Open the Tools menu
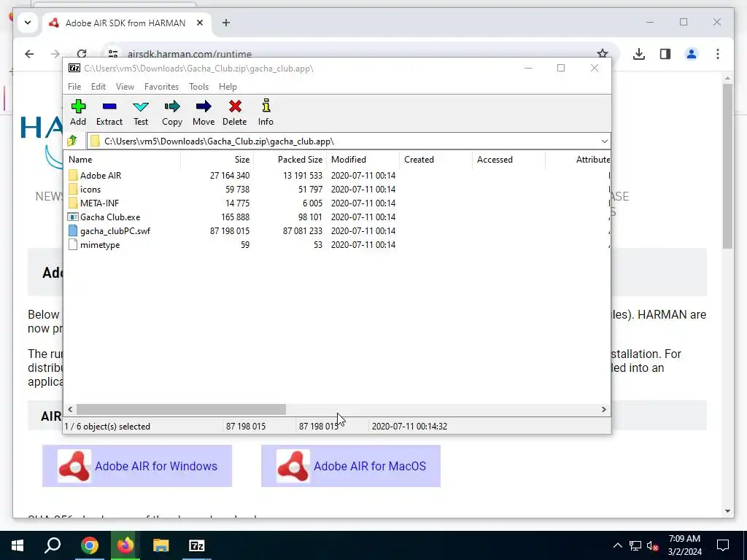This screenshot has width=747, height=560. (198, 87)
